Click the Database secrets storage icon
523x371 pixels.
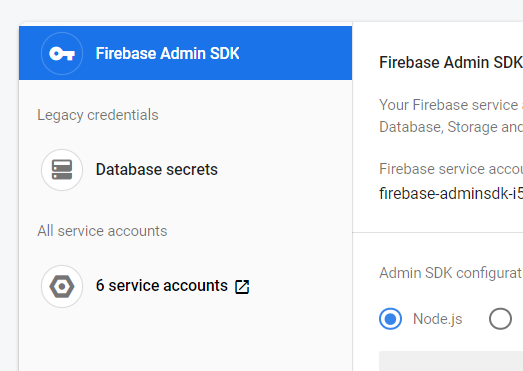[x=62, y=170]
